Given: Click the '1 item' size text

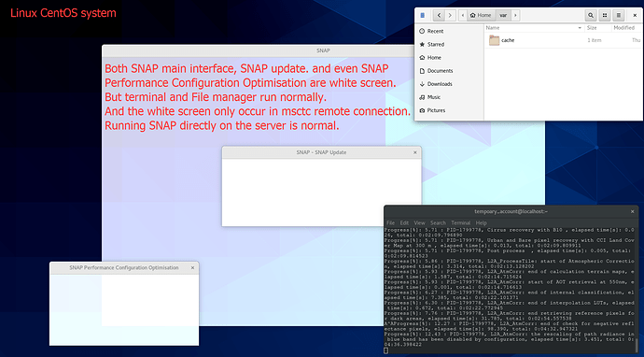Looking at the screenshot, I should pos(594,40).
